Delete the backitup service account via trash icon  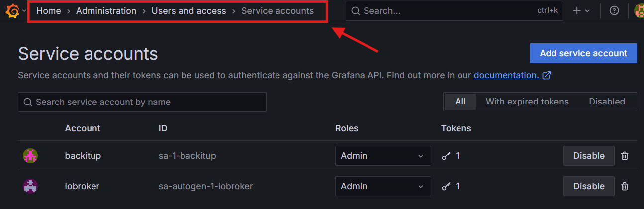coord(625,156)
